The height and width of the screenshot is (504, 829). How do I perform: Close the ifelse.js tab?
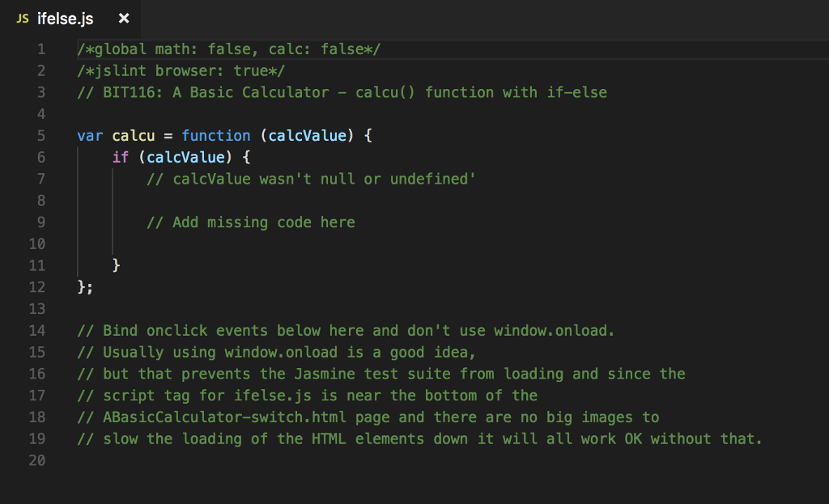point(123,18)
